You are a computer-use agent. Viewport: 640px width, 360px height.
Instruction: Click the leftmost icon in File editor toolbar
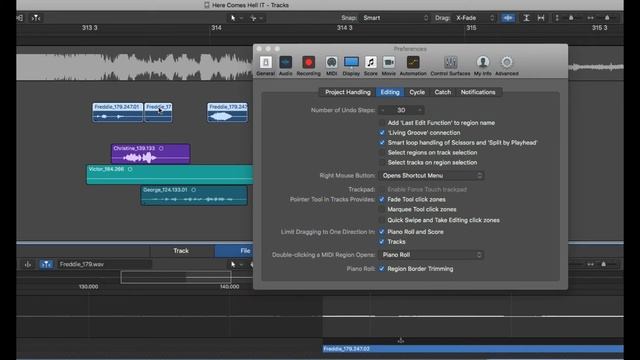(x=28, y=264)
